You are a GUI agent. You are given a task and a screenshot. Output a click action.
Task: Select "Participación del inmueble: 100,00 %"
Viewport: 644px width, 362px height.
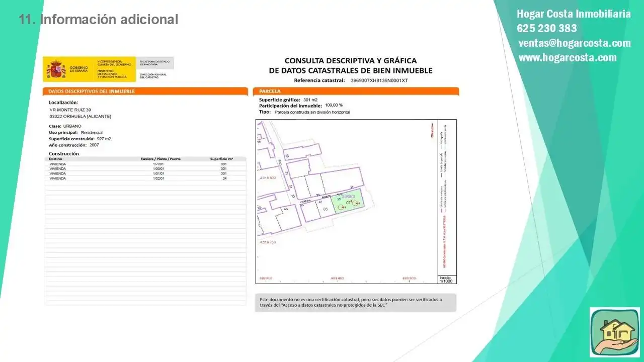tap(301, 106)
